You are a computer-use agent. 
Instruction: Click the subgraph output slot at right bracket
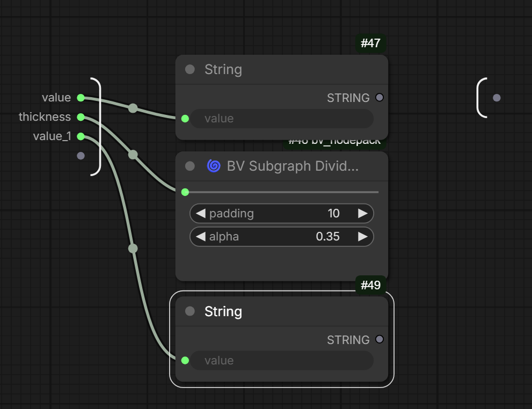click(x=497, y=98)
